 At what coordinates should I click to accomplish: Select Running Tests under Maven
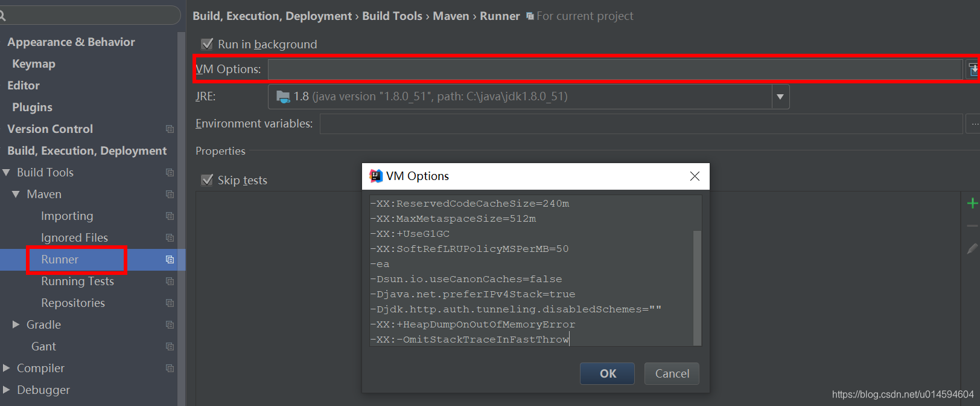pyautogui.click(x=77, y=282)
